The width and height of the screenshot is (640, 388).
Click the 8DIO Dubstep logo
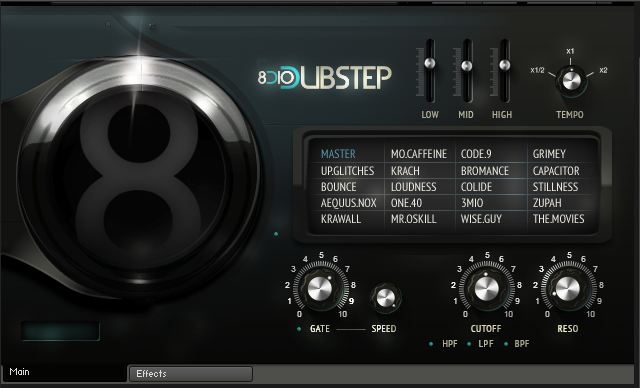point(325,77)
